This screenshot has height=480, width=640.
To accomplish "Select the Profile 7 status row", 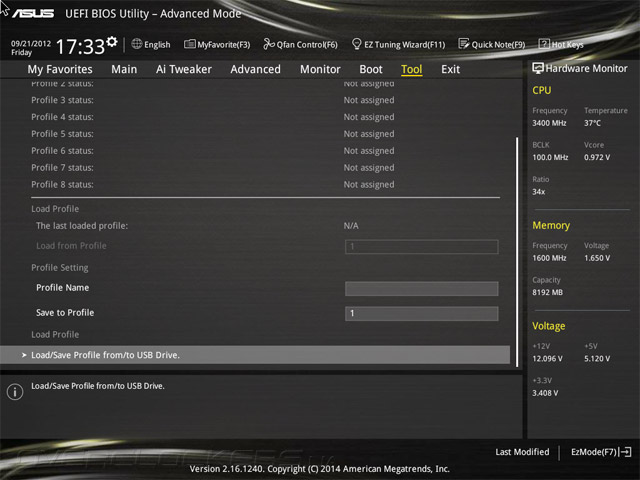I will click(265, 168).
